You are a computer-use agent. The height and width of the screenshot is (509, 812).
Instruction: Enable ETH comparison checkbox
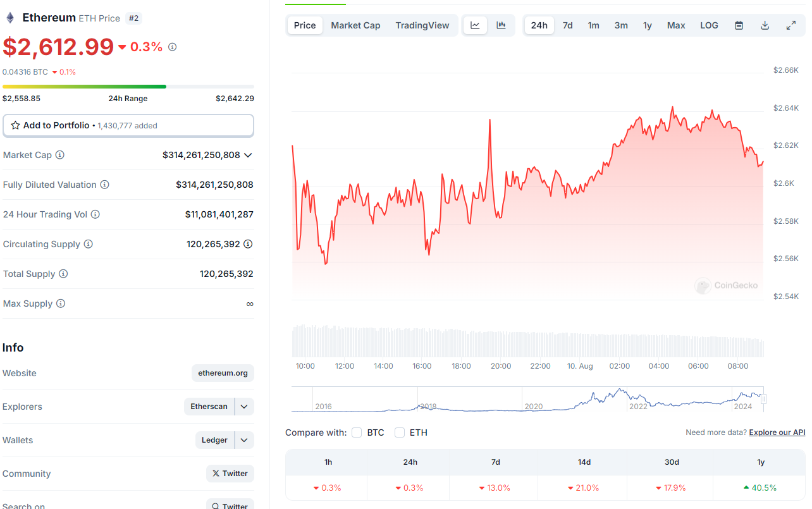(400, 432)
